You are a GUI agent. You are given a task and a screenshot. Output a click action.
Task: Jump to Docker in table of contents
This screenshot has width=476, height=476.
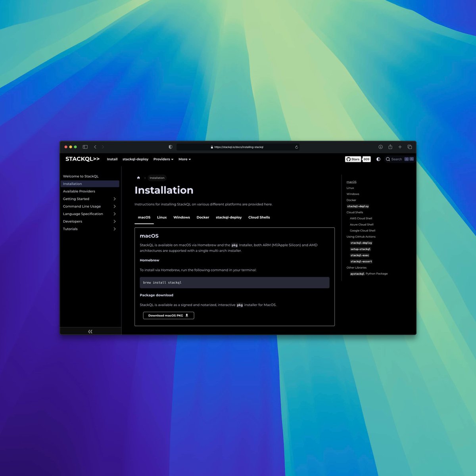point(351,200)
